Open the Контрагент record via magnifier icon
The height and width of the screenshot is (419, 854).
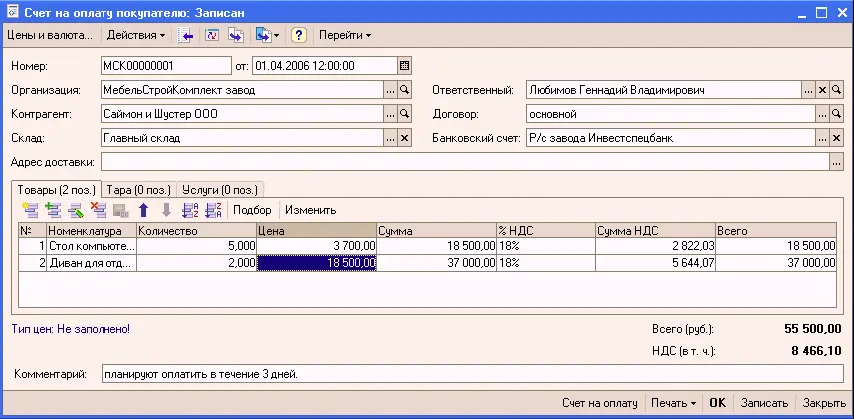404,114
